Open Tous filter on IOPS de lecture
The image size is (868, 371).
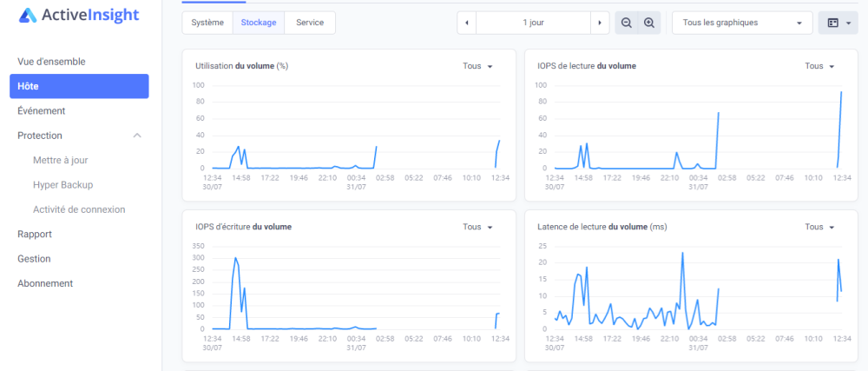pyautogui.click(x=820, y=66)
